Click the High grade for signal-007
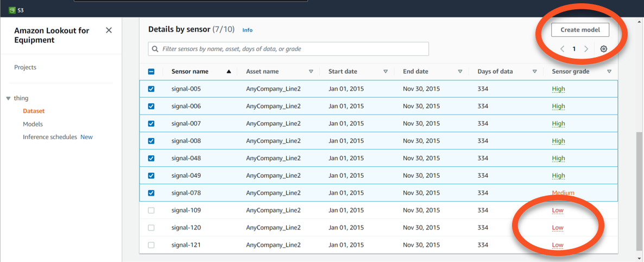The height and width of the screenshot is (262, 644). [x=559, y=123]
